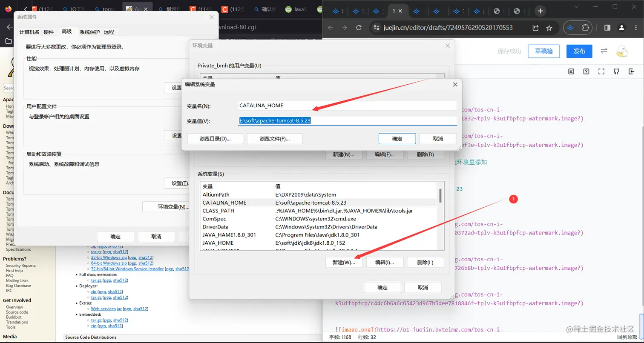Screen dimensions: 644x343
Task: Switch to Firefox tab starting with 确认
Action: click(264, 9)
